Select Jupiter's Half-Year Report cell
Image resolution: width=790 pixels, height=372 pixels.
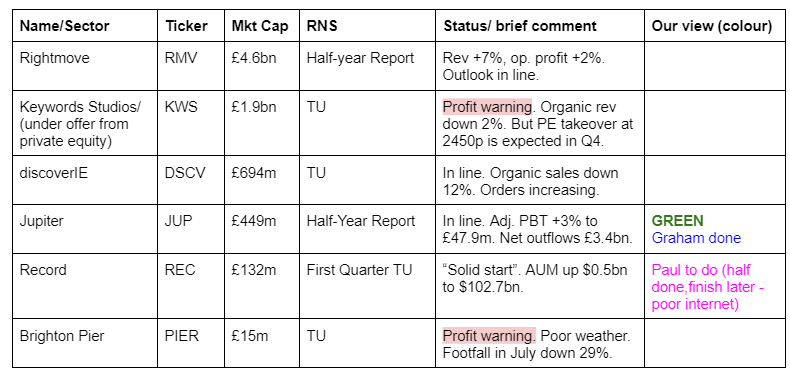pos(367,229)
